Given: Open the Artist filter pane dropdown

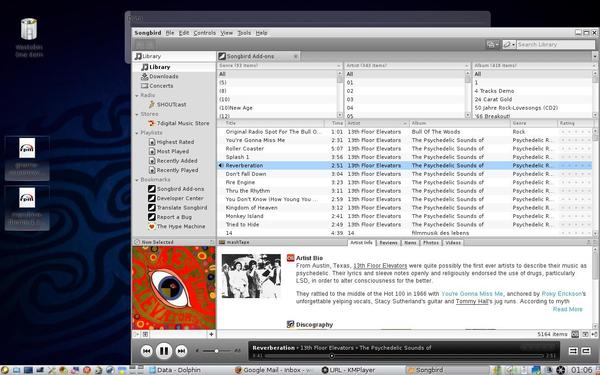Looking at the screenshot, I should 467,66.
